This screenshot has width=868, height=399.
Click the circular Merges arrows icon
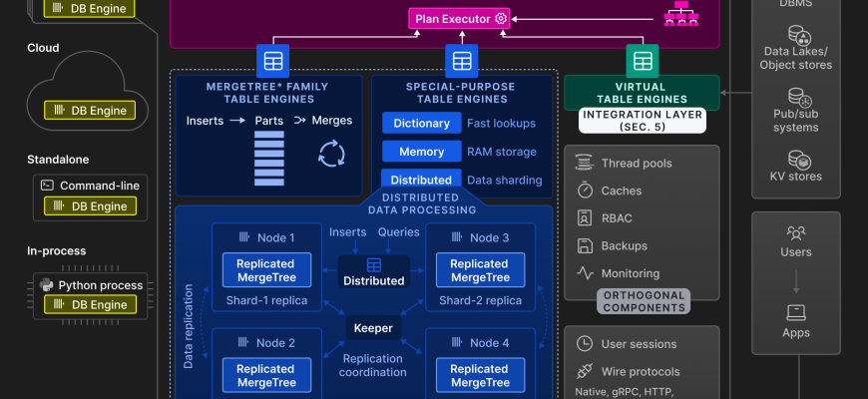[x=330, y=154]
